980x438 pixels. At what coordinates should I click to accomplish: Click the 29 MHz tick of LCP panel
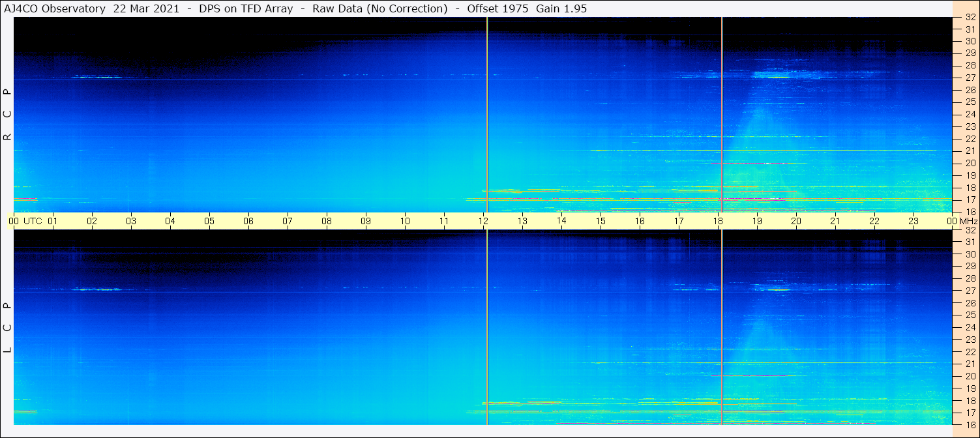coord(970,267)
